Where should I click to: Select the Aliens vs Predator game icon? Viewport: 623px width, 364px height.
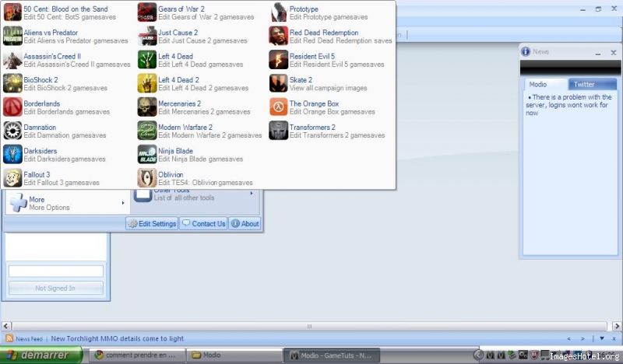[12, 36]
